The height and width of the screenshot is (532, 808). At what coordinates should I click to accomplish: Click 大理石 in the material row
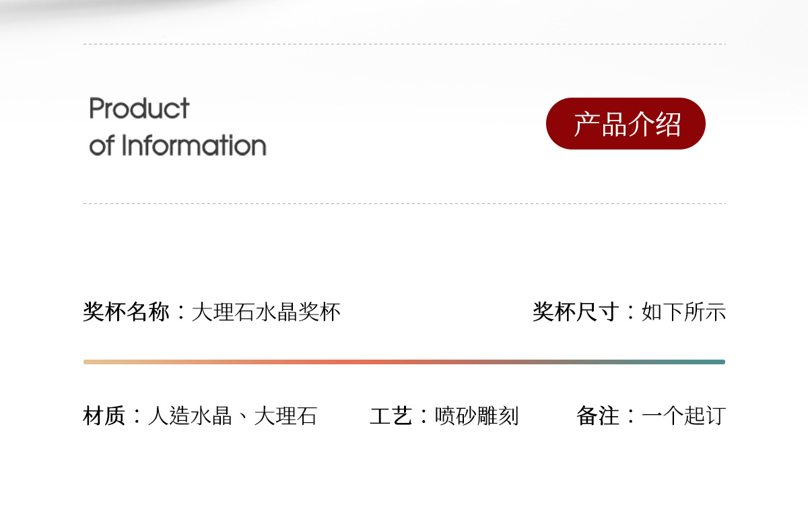(285, 415)
